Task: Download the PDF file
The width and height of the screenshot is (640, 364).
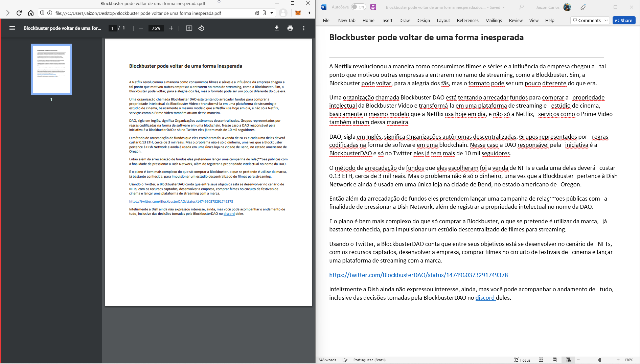Action: pyautogui.click(x=277, y=28)
